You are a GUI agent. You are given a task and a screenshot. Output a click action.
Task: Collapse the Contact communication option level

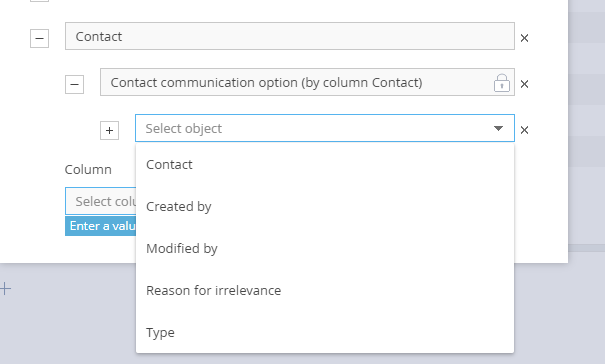(74, 84)
